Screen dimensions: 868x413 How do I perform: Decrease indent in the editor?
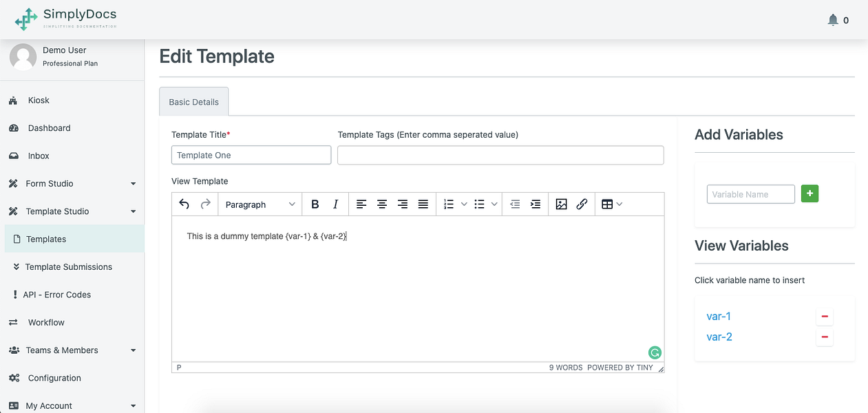(515, 204)
